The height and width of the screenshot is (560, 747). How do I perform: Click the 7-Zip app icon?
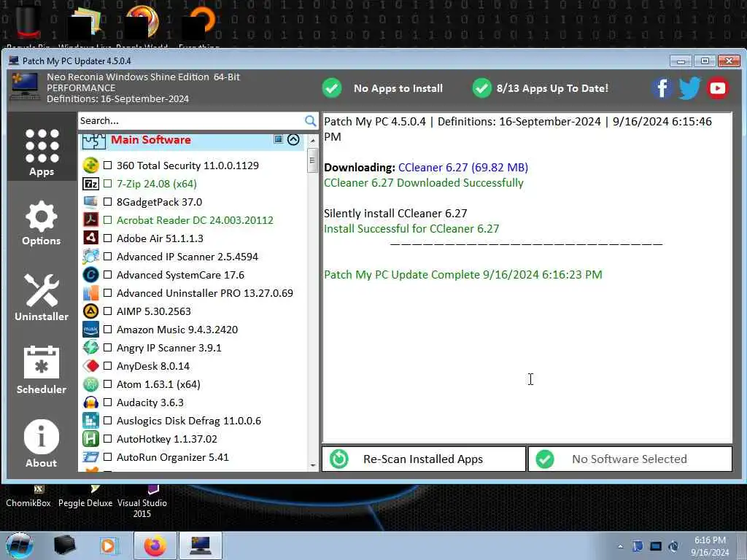click(90, 183)
